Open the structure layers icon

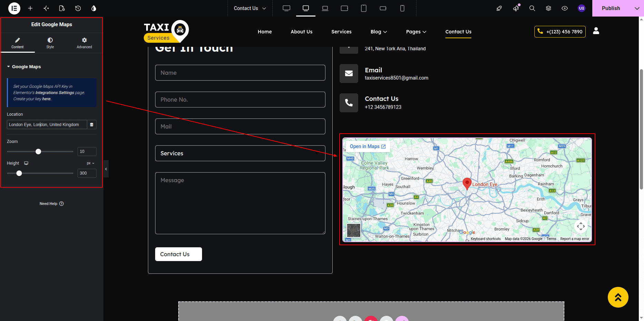[x=549, y=8]
